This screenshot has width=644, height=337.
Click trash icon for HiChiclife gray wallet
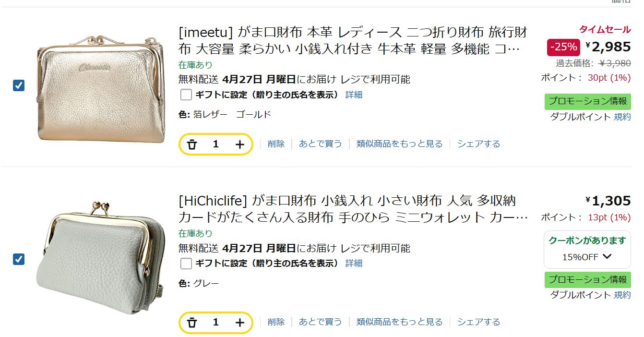tap(192, 323)
